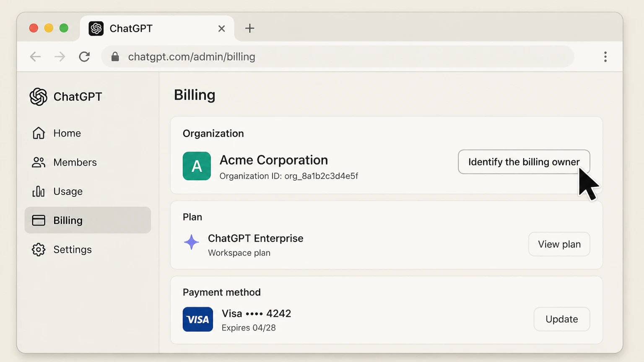This screenshot has width=644, height=362.
Task: Click the Plan section heading
Action: pos(192,217)
